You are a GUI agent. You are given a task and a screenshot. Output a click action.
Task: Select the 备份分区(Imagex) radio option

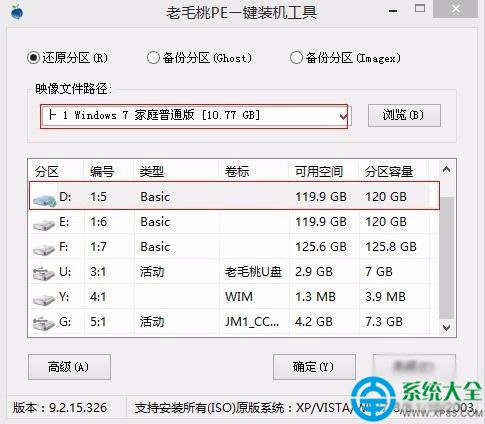coord(296,58)
